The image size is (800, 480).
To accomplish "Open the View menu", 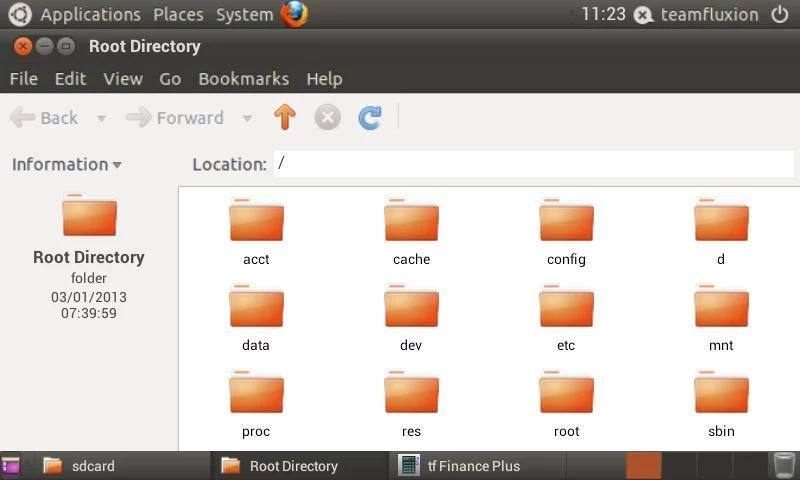I will pos(122,78).
